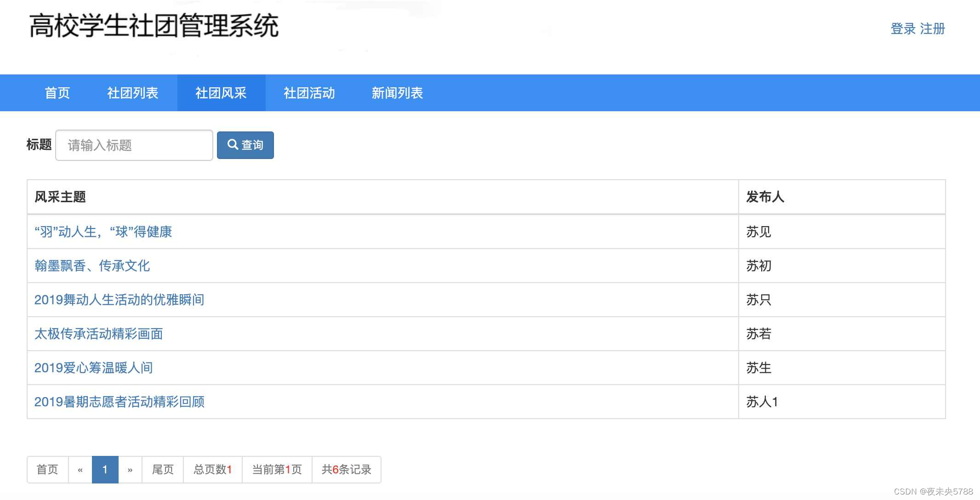Click the previous page « arrow
This screenshot has height=500, width=980.
click(x=80, y=469)
